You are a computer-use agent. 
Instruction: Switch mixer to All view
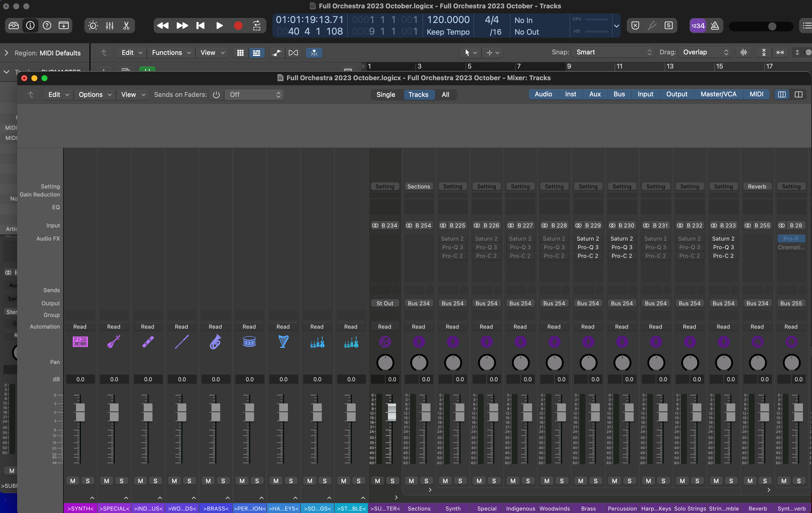[x=446, y=95]
